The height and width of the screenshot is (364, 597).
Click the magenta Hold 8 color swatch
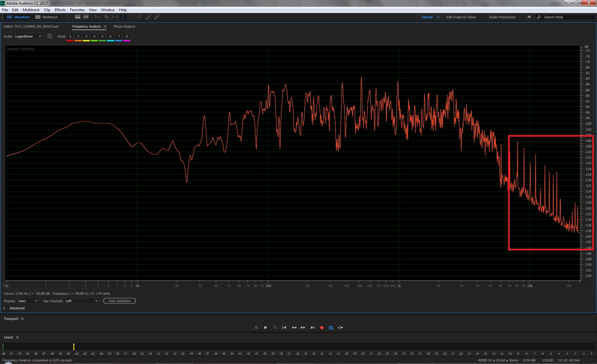tap(127, 41)
